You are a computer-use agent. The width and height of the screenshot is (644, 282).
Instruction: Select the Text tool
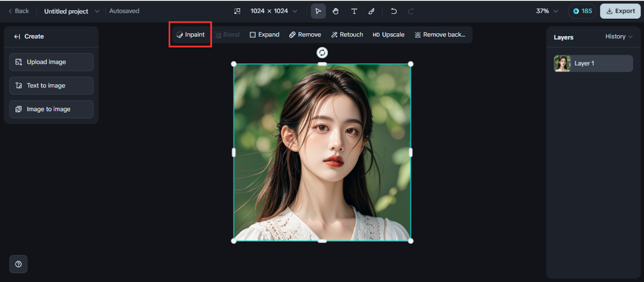coord(354,11)
